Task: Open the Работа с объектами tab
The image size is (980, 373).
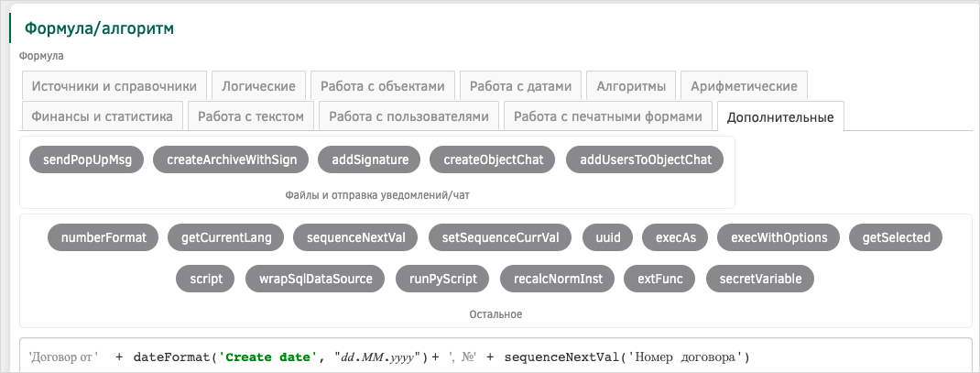Action: coord(383,86)
